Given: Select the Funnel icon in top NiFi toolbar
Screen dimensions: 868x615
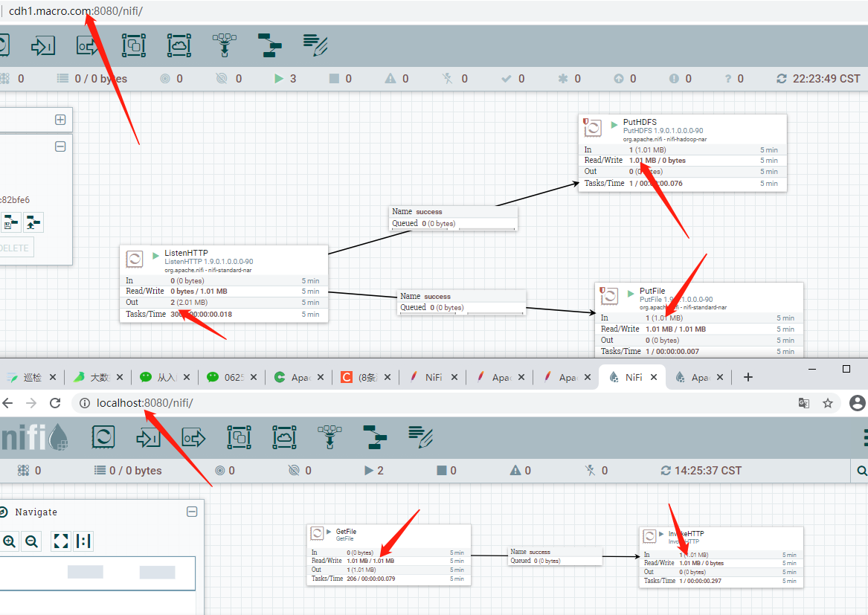Looking at the screenshot, I should [224, 45].
